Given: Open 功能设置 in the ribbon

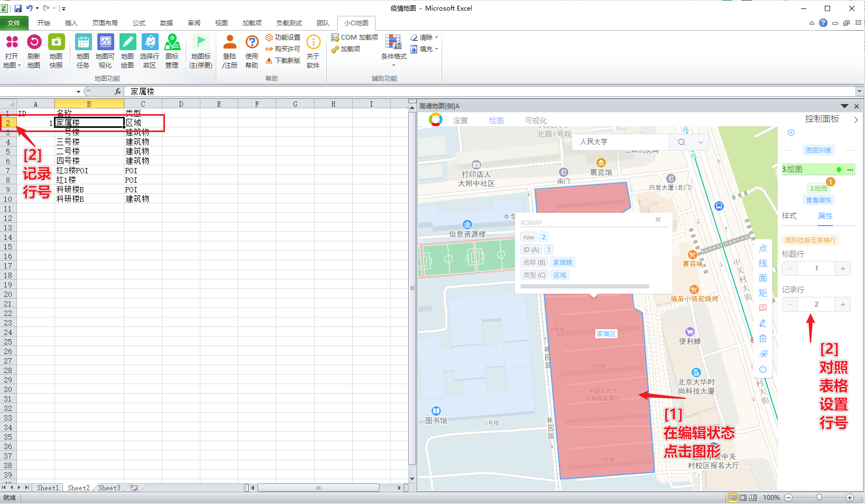Looking at the screenshot, I should click(x=283, y=38).
